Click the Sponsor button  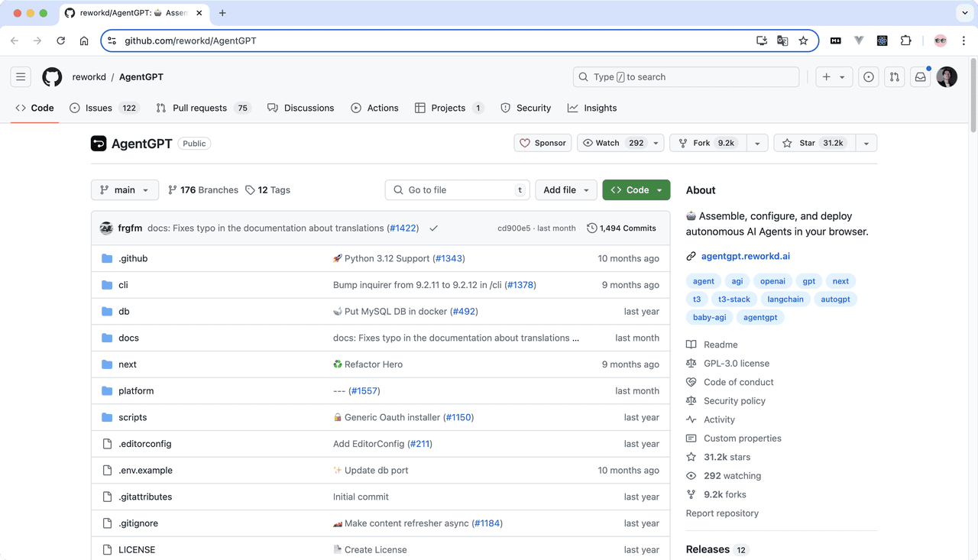pyautogui.click(x=542, y=142)
